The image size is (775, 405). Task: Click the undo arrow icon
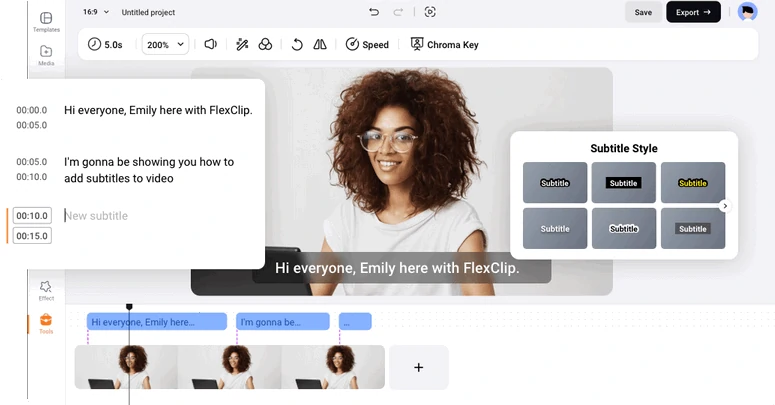point(374,12)
